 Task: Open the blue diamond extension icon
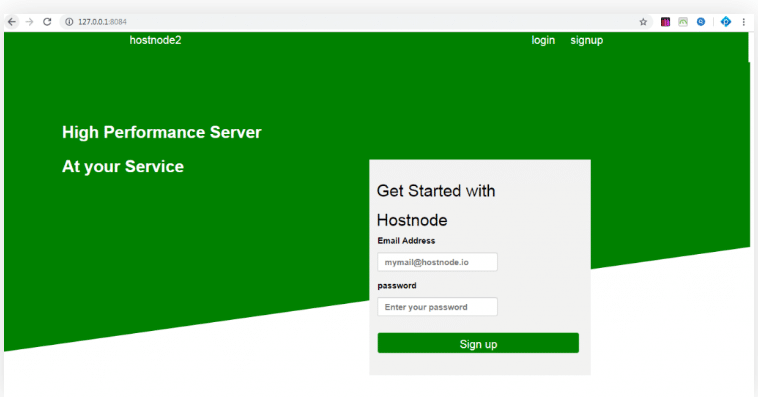click(x=726, y=22)
